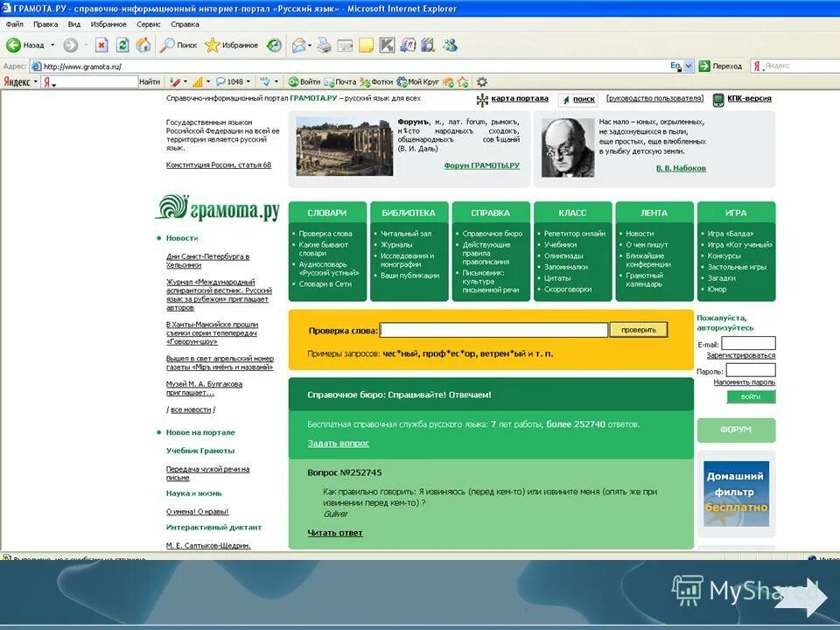
Task: Click the проверить button
Action: point(639,330)
